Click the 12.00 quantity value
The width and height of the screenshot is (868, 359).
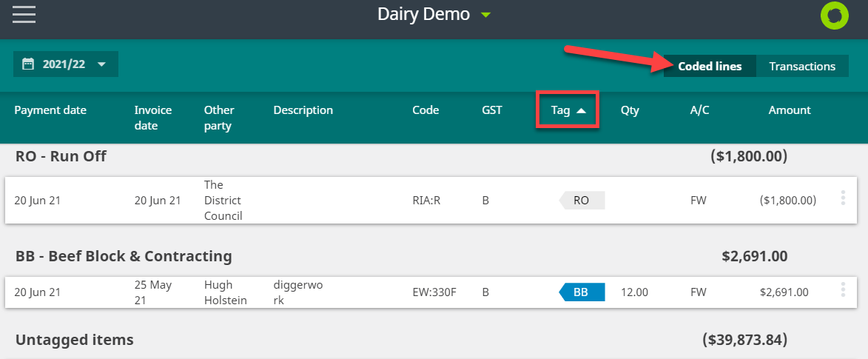point(634,292)
